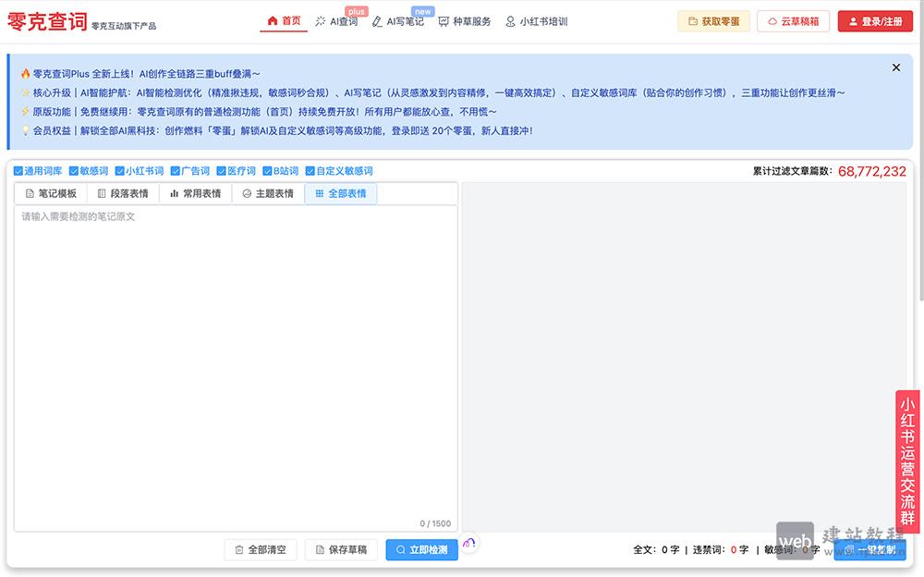Image resolution: width=924 pixels, height=577 pixels.
Task: Click the 立即检测 button
Action: pyautogui.click(x=421, y=549)
